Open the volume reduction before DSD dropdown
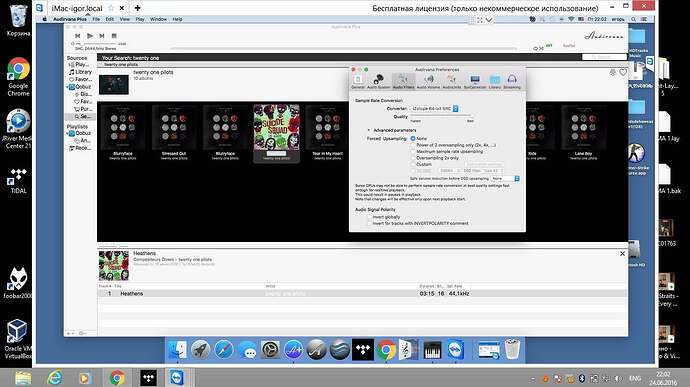 coord(505,178)
